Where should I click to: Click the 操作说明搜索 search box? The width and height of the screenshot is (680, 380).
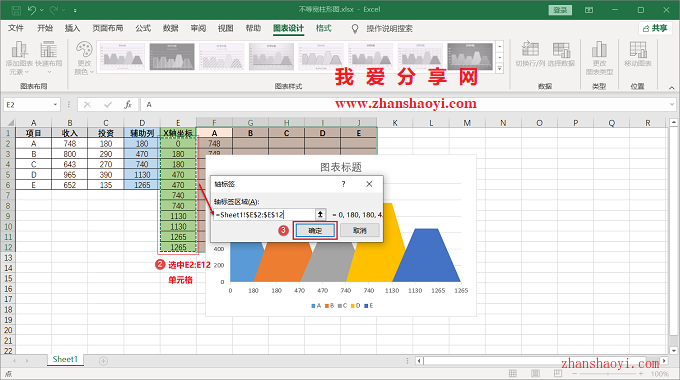coord(389,29)
